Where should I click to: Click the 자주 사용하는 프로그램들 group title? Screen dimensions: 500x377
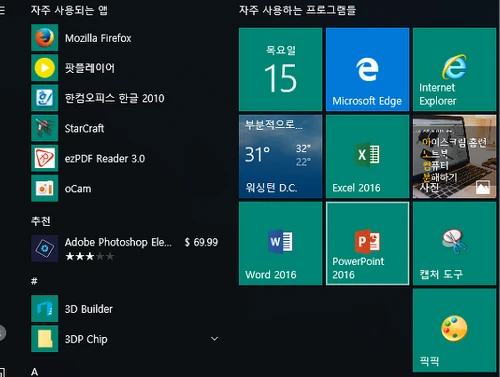point(297,10)
